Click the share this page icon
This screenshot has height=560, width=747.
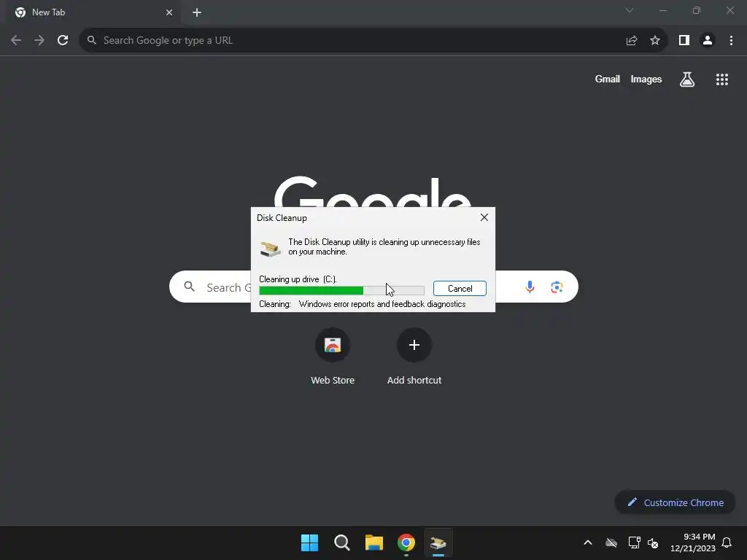pyautogui.click(x=632, y=41)
